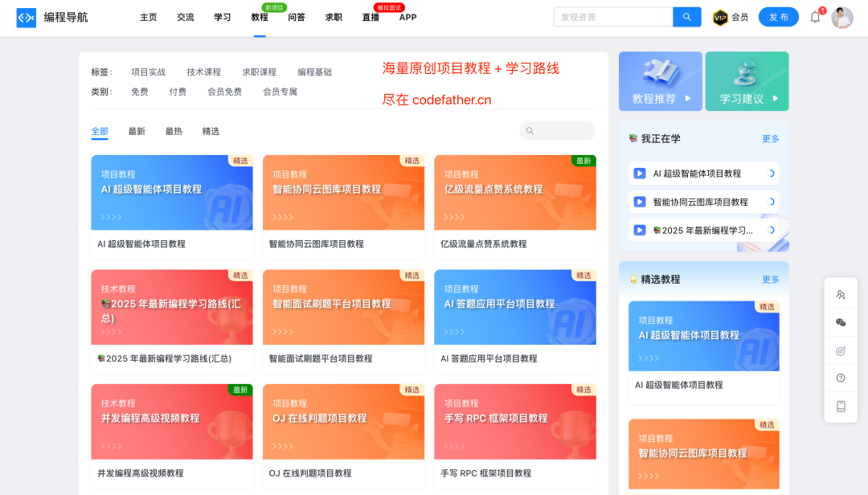Expand the 学习建议 panel arrow
This screenshot has height=495, width=868.
776,99
